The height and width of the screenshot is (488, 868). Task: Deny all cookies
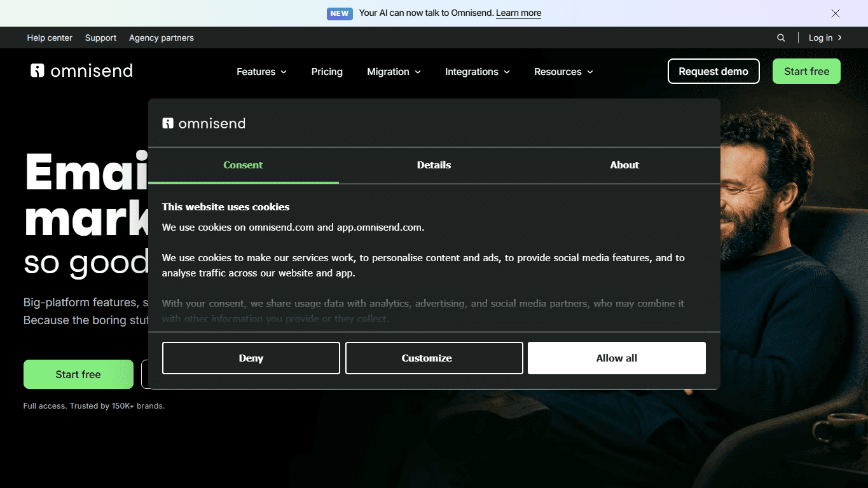coord(251,358)
